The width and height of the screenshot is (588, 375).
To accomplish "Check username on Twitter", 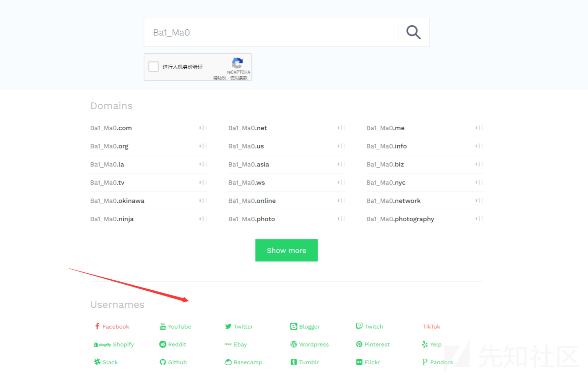I will click(239, 326).
